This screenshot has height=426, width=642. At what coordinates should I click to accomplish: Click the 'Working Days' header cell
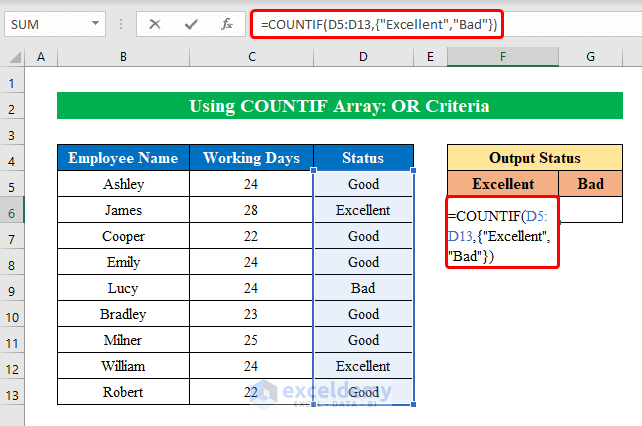pos(251,158)
